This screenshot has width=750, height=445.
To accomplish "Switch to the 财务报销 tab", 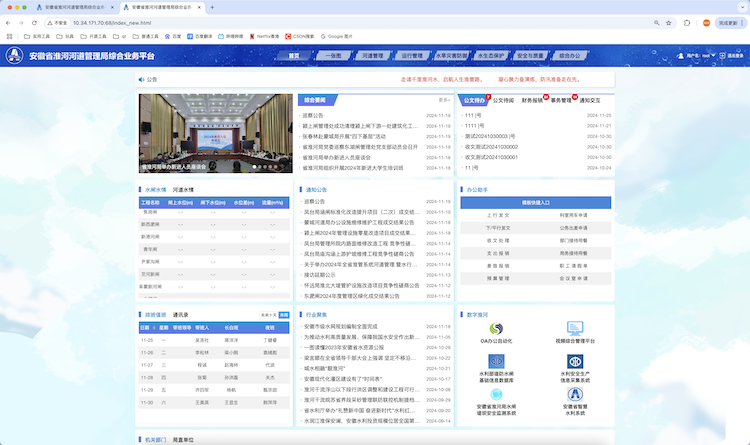I will click(x=532, y=100).
